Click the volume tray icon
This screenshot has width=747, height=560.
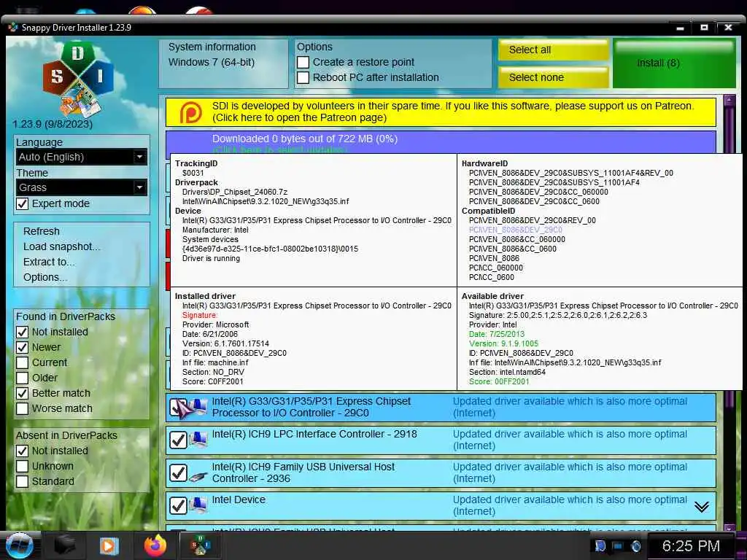(635, 546)
